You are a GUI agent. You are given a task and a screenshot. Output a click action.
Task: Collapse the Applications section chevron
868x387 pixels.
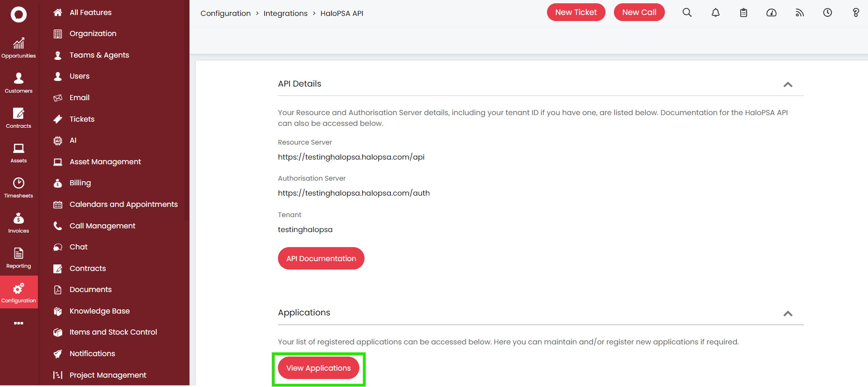[788, 314]
